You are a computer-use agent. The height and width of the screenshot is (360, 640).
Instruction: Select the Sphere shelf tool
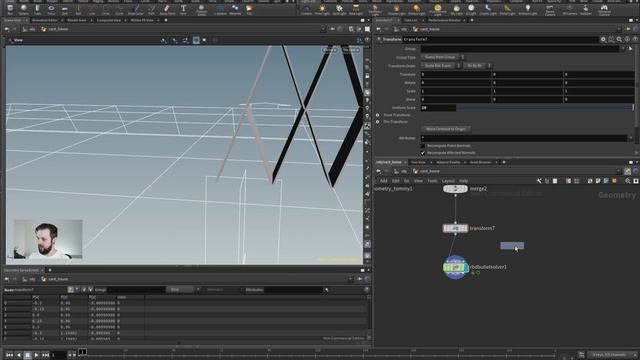click(24, 9)
